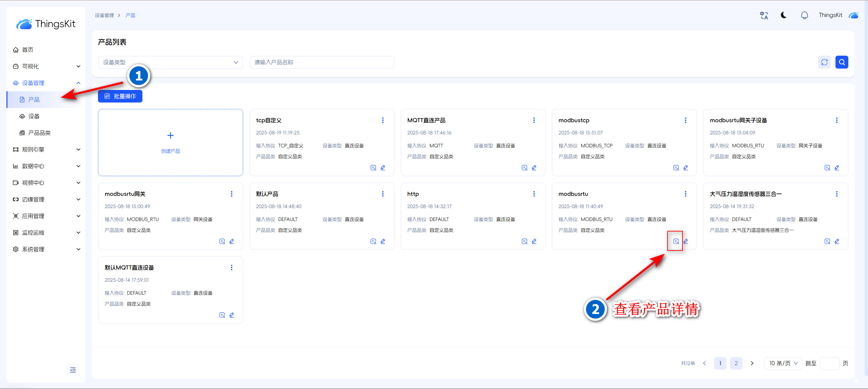The height and width of the screenshot is (389, 868).
Task: View details icon on http card
Action: coord(525,241)
